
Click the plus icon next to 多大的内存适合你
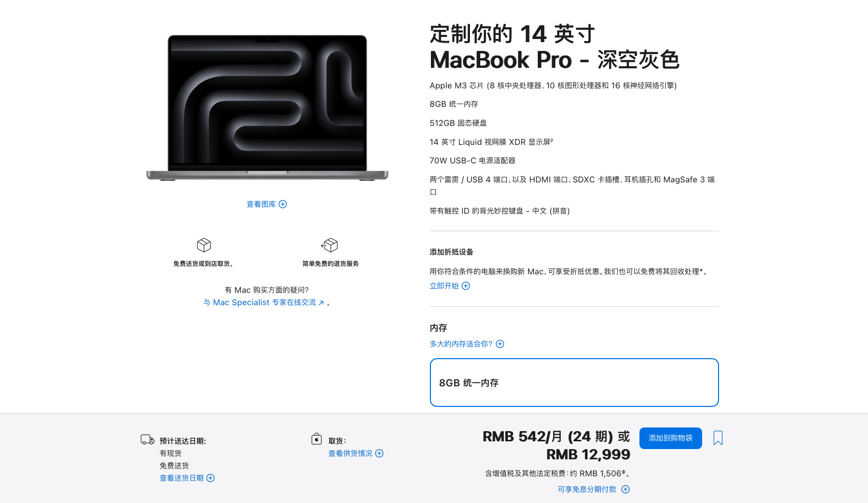tap(500, 344)
